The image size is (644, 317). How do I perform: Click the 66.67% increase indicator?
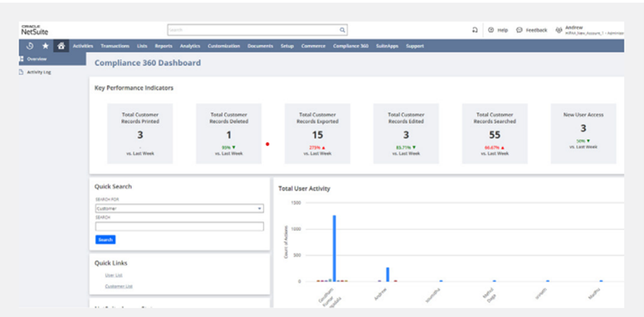pos(495,147)
